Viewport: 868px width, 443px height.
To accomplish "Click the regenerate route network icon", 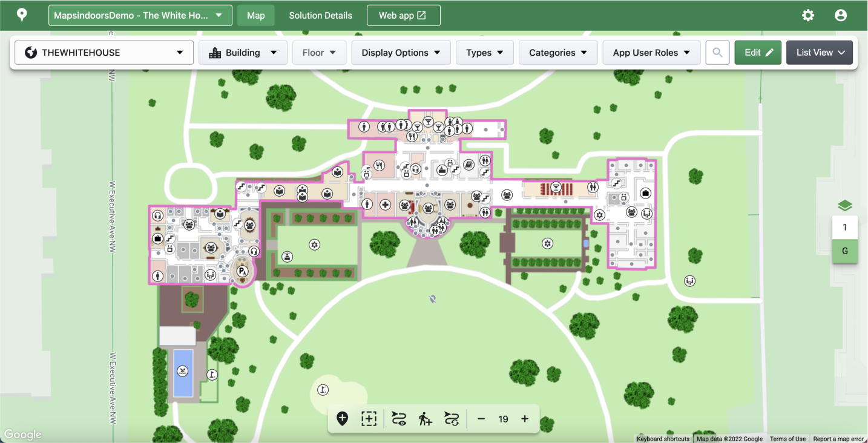I will (452, 419).
